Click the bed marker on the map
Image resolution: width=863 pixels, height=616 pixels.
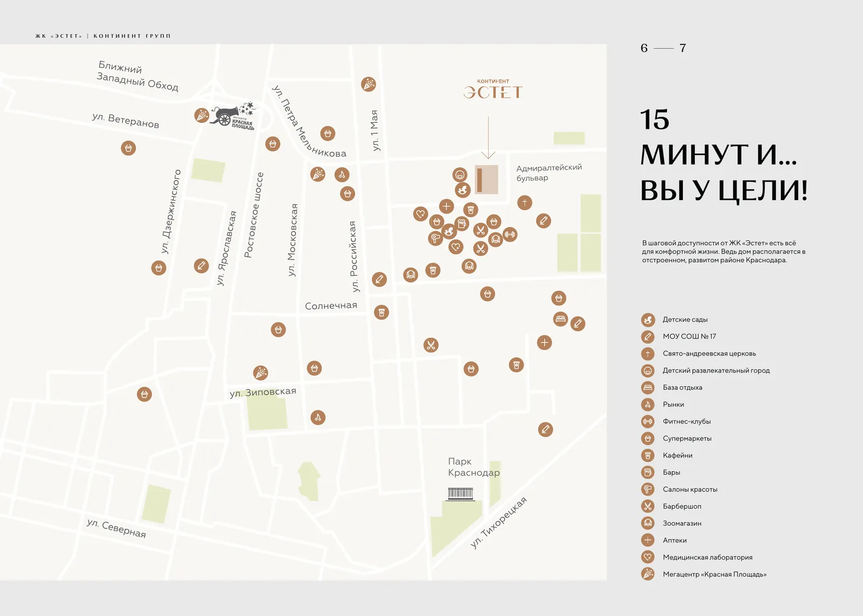coord(561,319)
